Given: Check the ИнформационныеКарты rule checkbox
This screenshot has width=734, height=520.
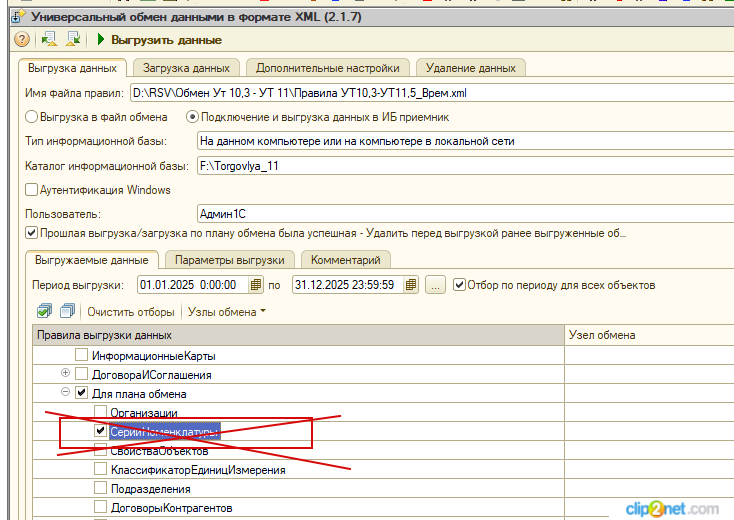Looking at the screenshot, I should [81, 355].
